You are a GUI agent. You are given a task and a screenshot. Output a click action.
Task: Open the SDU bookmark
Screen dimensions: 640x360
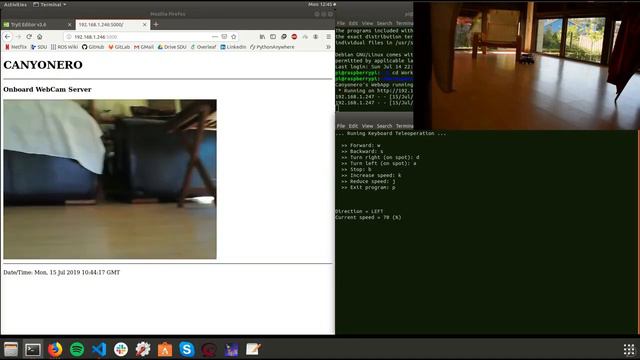coord(39,47)
